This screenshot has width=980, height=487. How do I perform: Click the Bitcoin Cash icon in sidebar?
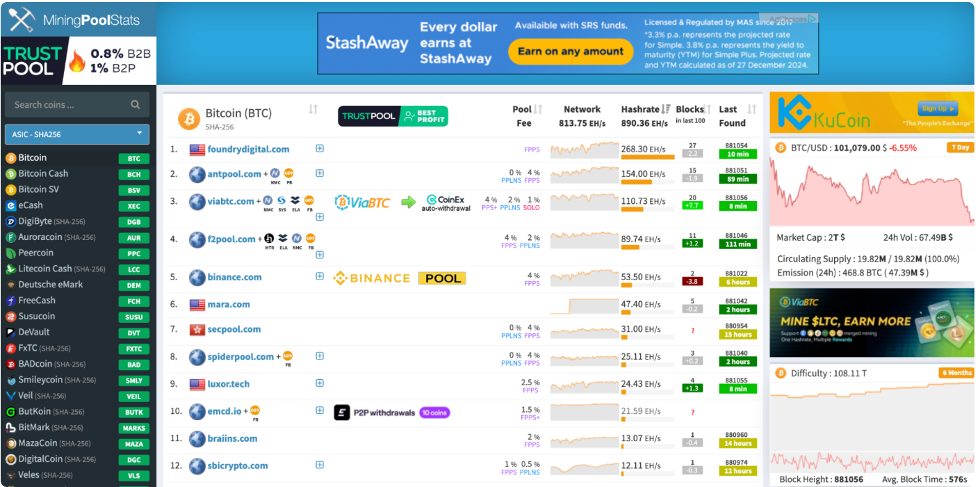point(10,174)
